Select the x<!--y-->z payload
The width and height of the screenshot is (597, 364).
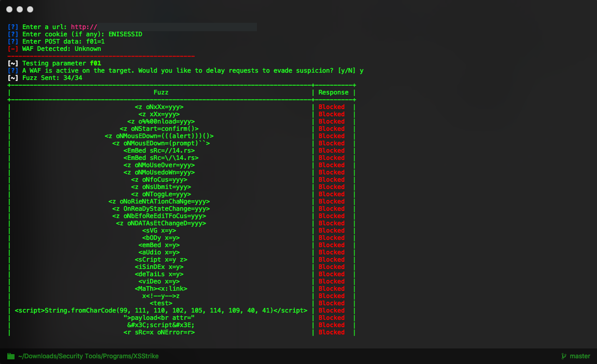[x=161, y=295]
